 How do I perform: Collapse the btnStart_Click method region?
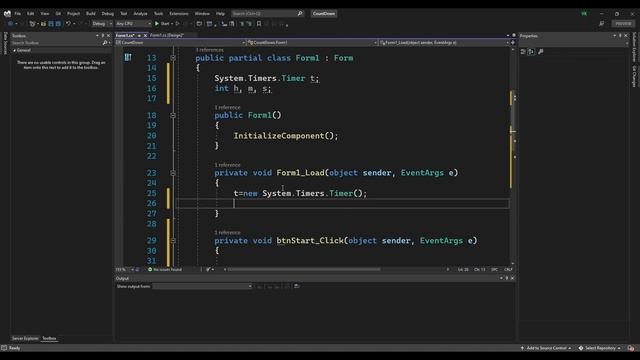[173, 241]
